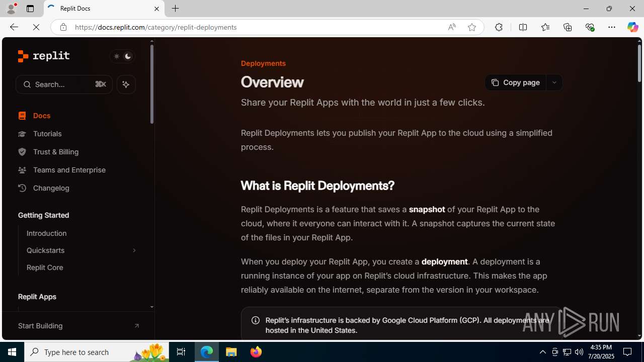Open File Explorer from taskbar

pos(231,352)
